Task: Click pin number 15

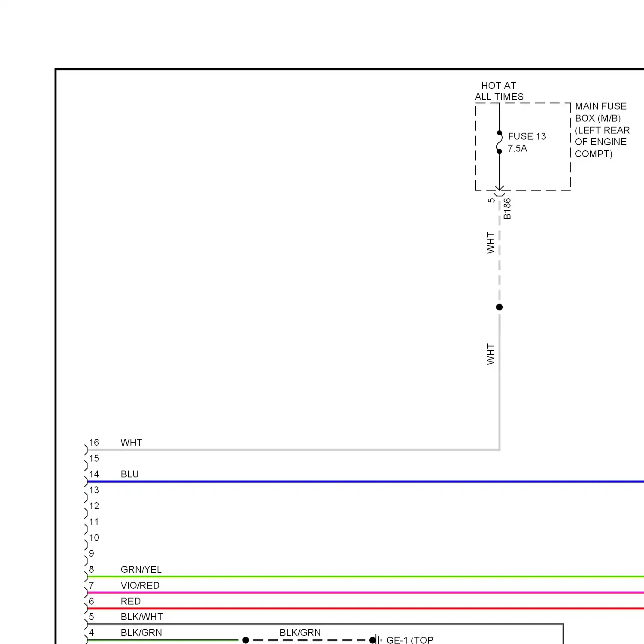Action: [x=94, y=458]
